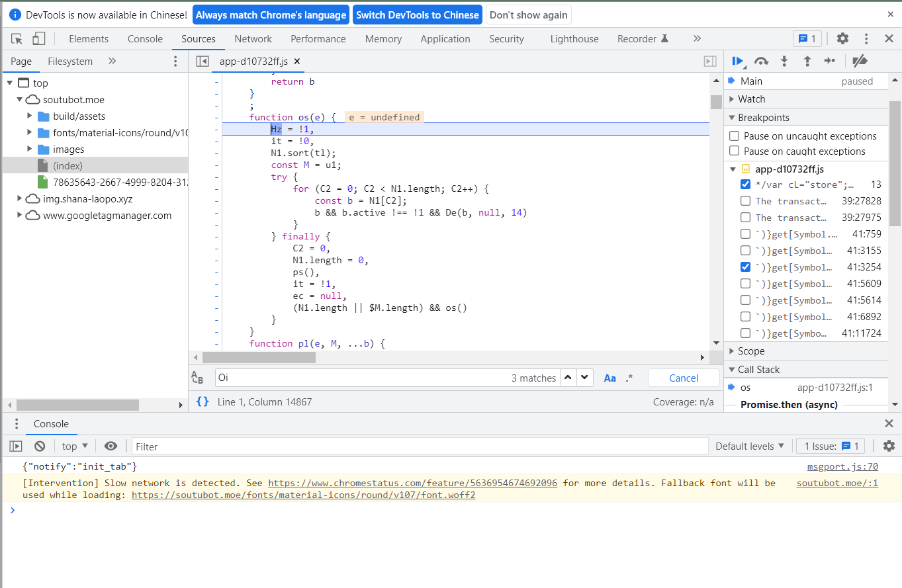
Task: Toggle the device toolbar icon
Action: pyautogui.click(x=39, y=39)
